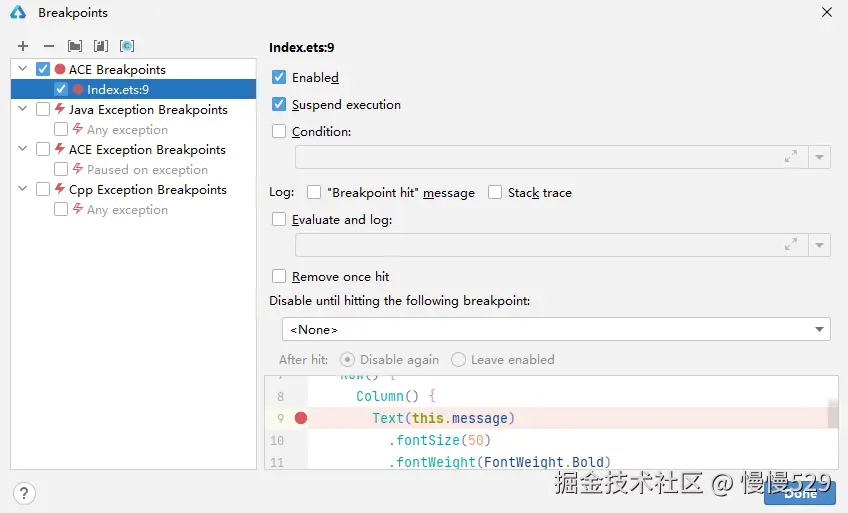Toggle Group by class icon
This screenshot has width=848, height=513.
127,46
